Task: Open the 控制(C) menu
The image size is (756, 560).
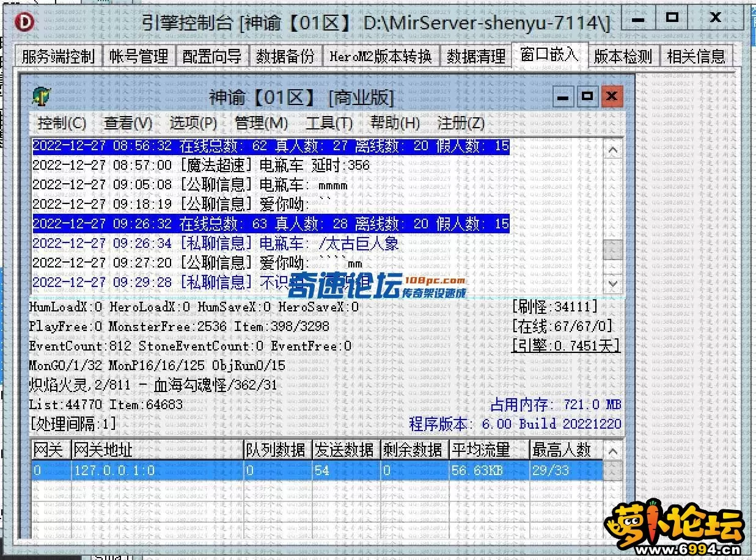Action: point(62,123)
